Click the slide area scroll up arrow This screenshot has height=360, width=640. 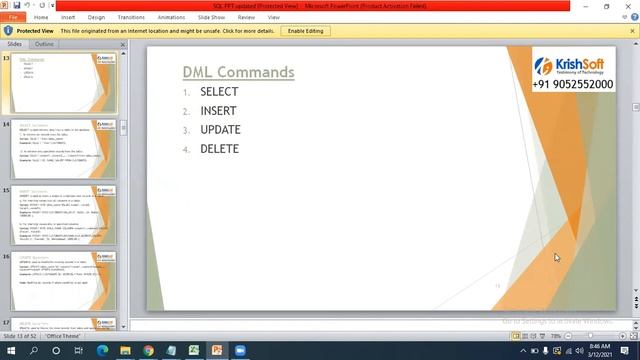636,44
